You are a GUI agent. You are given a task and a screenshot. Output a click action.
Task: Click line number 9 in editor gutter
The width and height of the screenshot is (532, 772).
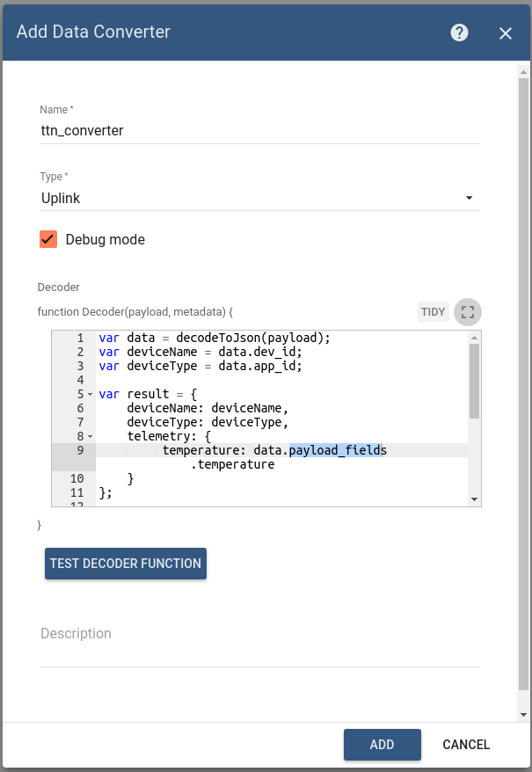(80, 451)
